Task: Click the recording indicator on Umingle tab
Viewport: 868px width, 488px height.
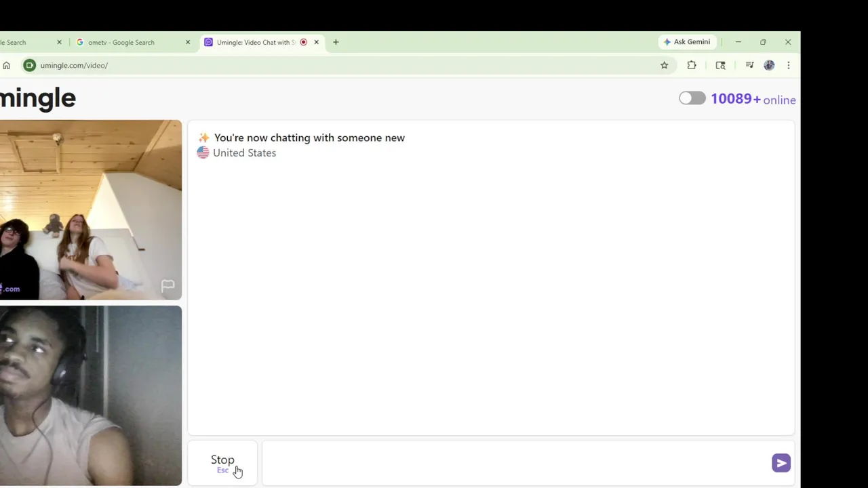Action: (303, 42)
